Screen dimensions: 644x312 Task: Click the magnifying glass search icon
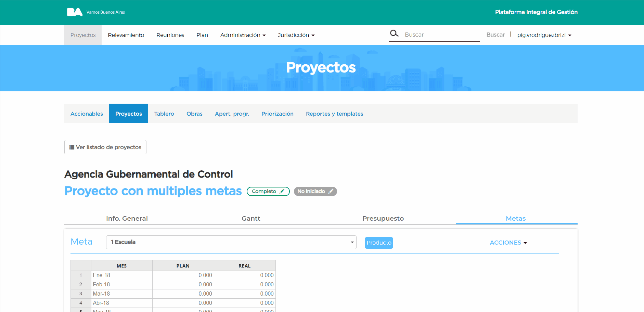tap(394, 34)
